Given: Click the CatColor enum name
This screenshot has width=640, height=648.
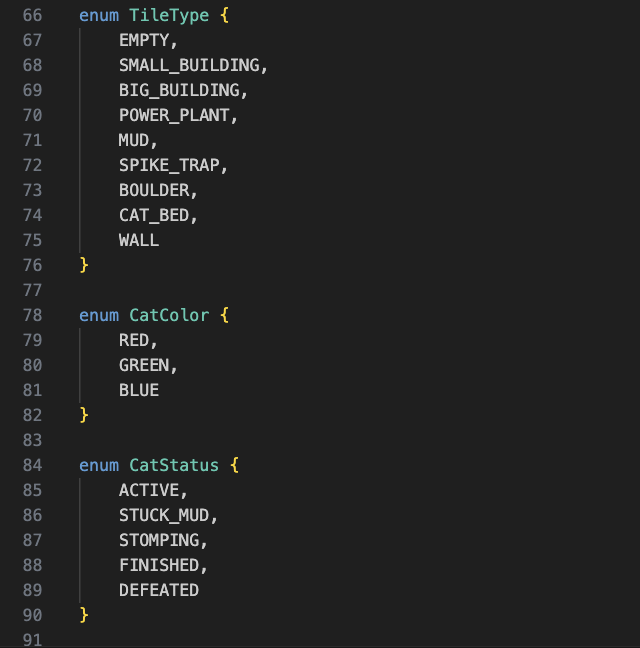Looking at the screenshot, I should coord(169,315).
